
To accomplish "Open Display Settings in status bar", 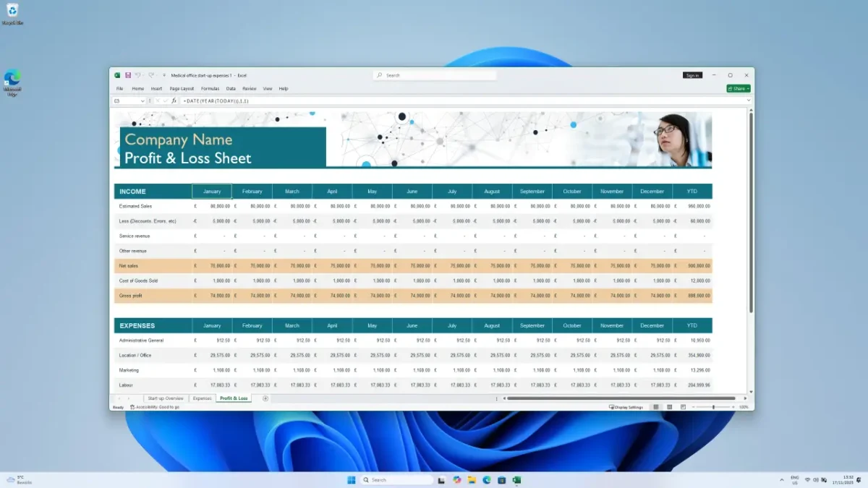I will tap(626, 407).
